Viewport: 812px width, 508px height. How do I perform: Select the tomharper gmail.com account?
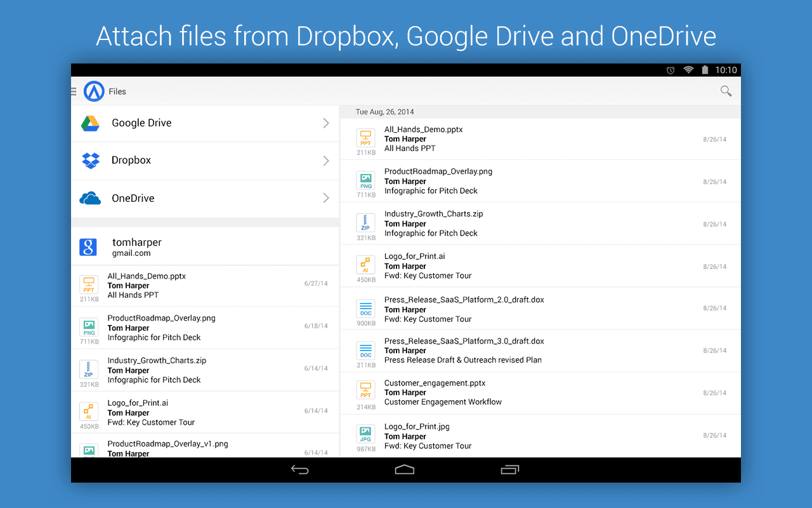click(x=206, y=247)
